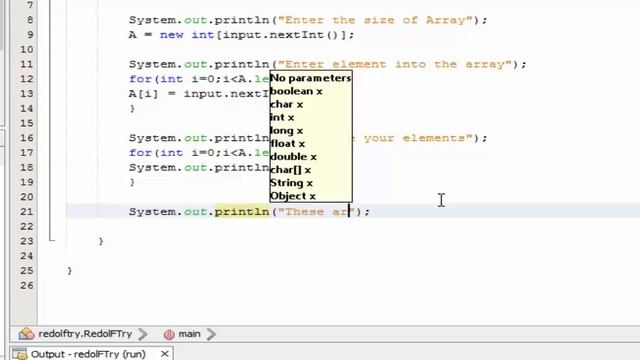Image resolution: width=640 pixels, height=360 pixels.
Task: Click 'for(int i=0;i<A.le' on line 17
Action: click(199, 153)
